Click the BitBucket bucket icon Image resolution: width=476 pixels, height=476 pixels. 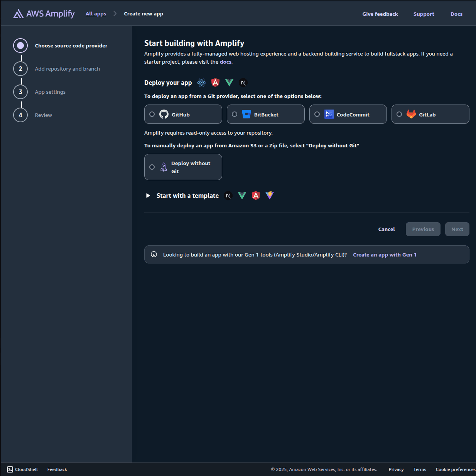[246, 114]
